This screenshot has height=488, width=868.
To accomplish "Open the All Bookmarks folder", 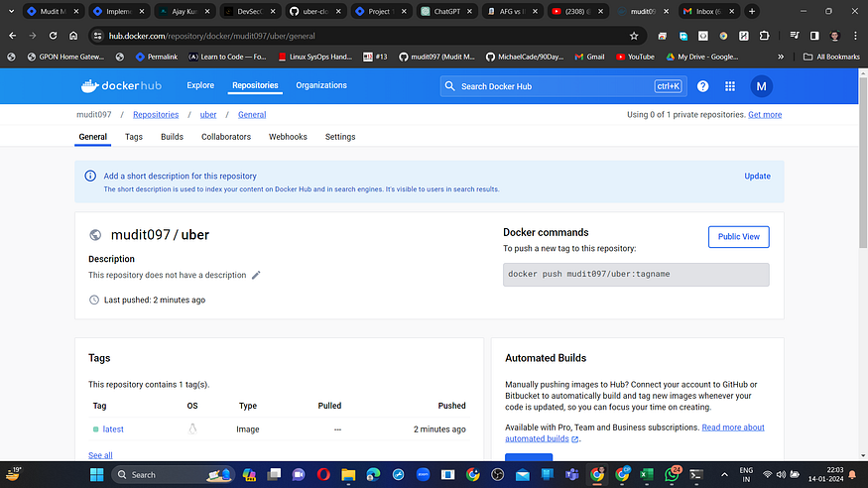I will tap(831, 57).
